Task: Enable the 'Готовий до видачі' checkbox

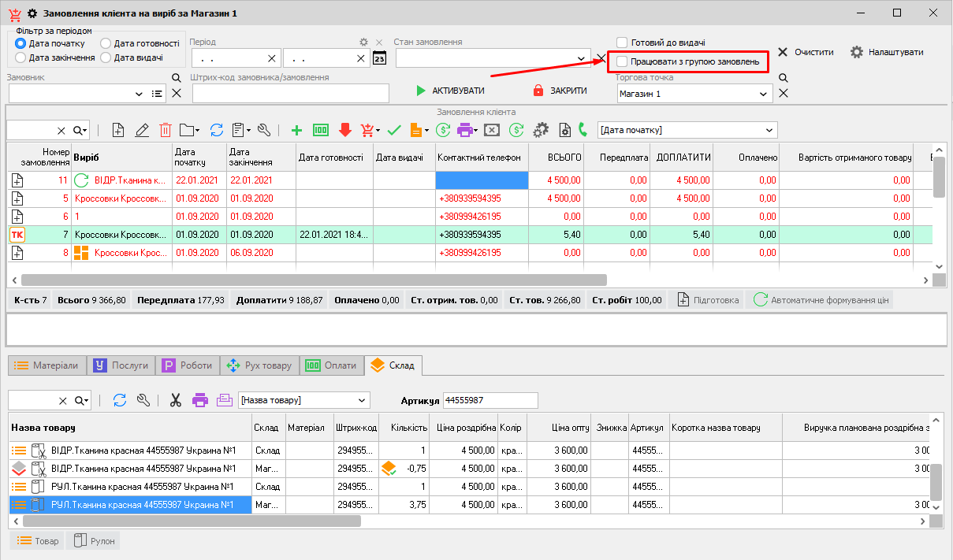Action: 622,43
